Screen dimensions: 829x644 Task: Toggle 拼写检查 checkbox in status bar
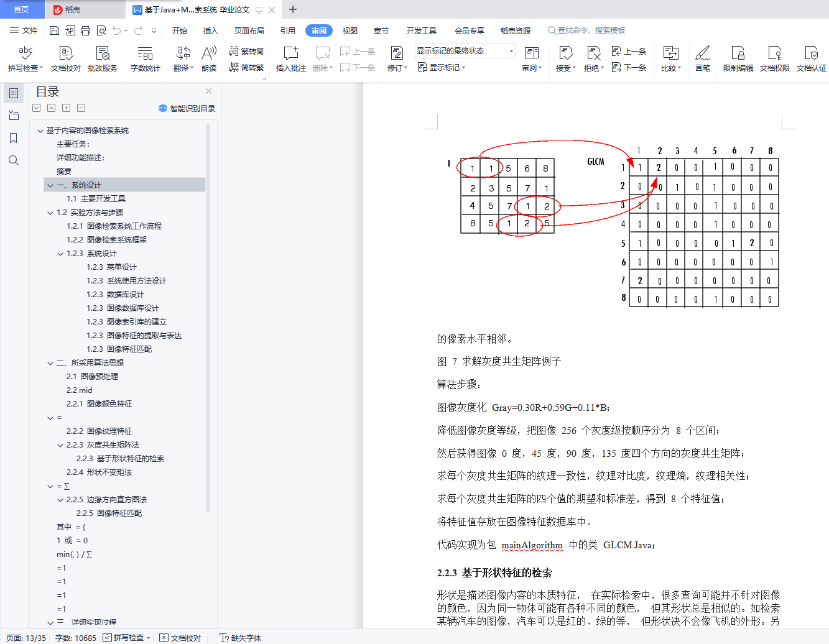click(108, 638)
